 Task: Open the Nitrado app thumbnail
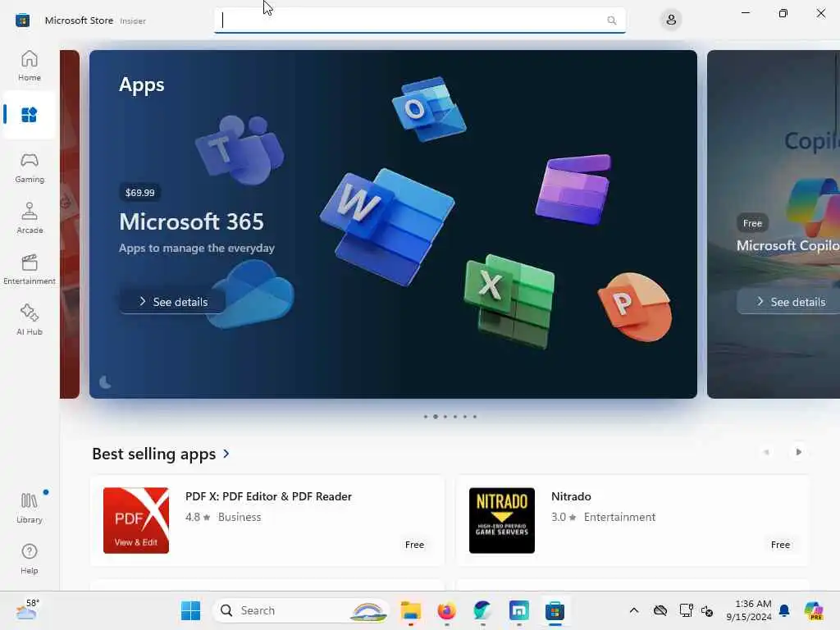click(x=502, y=520)
